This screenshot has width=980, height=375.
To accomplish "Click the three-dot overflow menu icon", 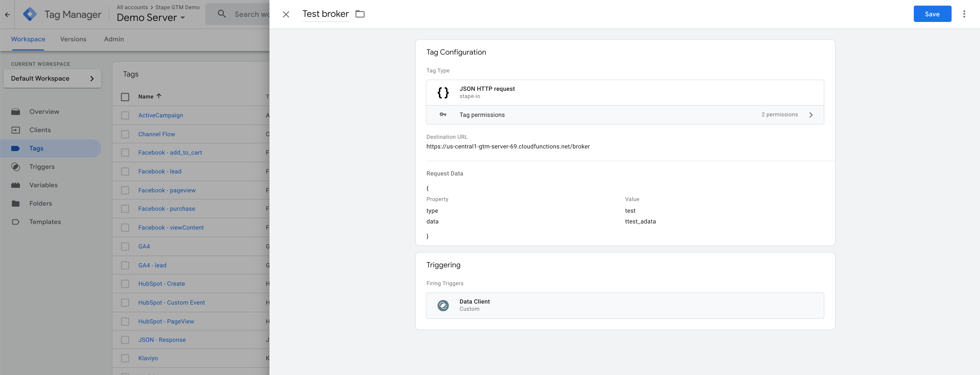I will pos(964,14).
